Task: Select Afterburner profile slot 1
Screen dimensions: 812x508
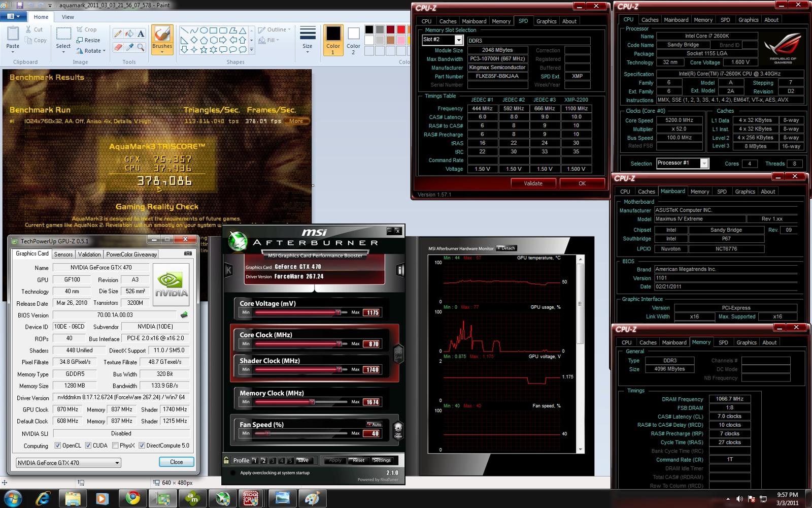Action: click(255, 461)
